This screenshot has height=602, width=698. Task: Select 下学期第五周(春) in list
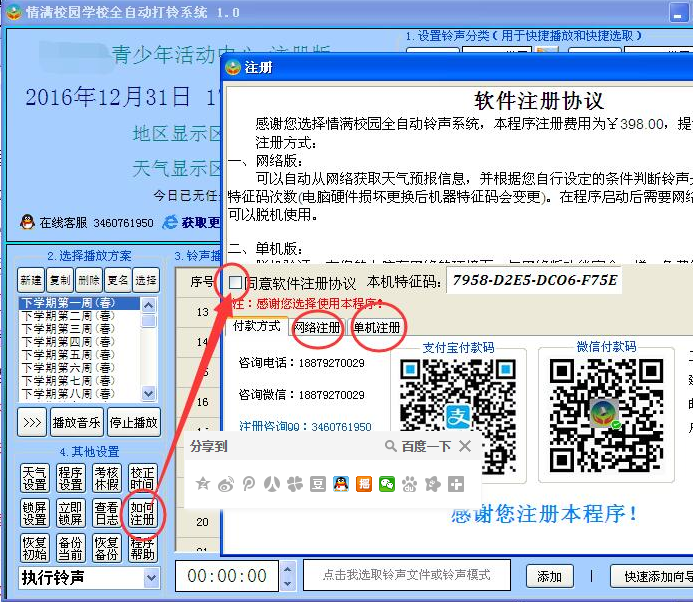[79, 355]
